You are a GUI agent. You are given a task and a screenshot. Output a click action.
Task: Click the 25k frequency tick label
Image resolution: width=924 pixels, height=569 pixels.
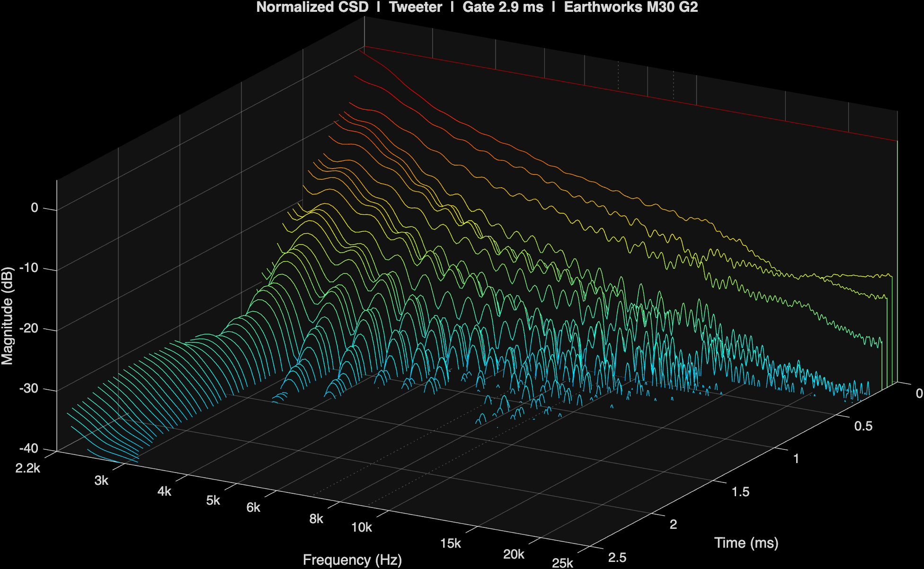click(x=562, y=563)
